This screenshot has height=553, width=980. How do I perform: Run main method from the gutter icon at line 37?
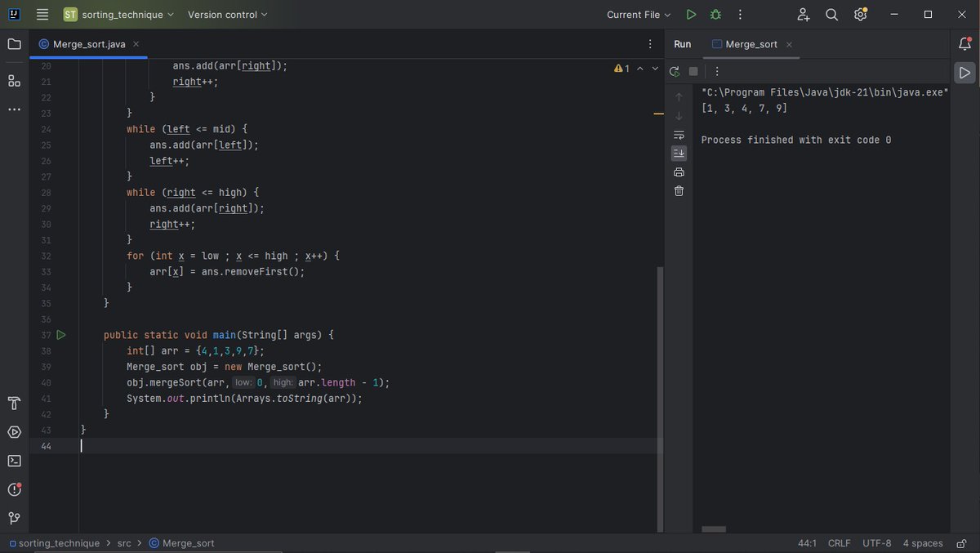coord(61,335)
